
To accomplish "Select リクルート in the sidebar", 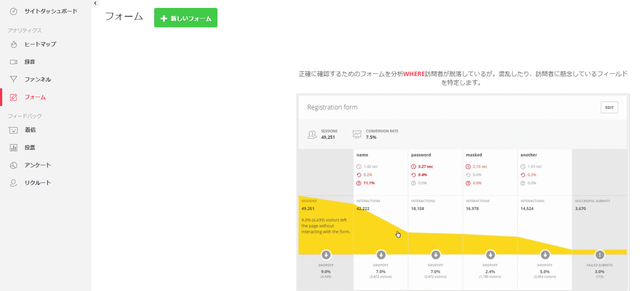I will point(38,183).
